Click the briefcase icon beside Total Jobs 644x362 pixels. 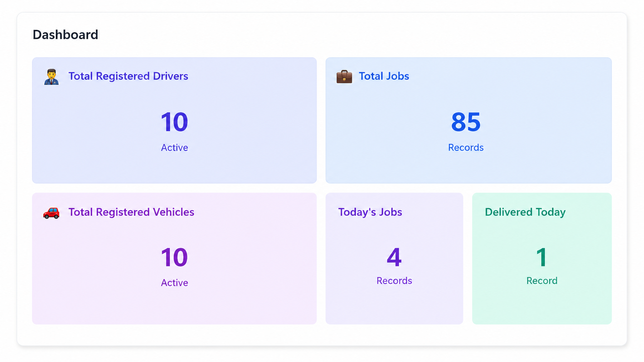[344, 77]
